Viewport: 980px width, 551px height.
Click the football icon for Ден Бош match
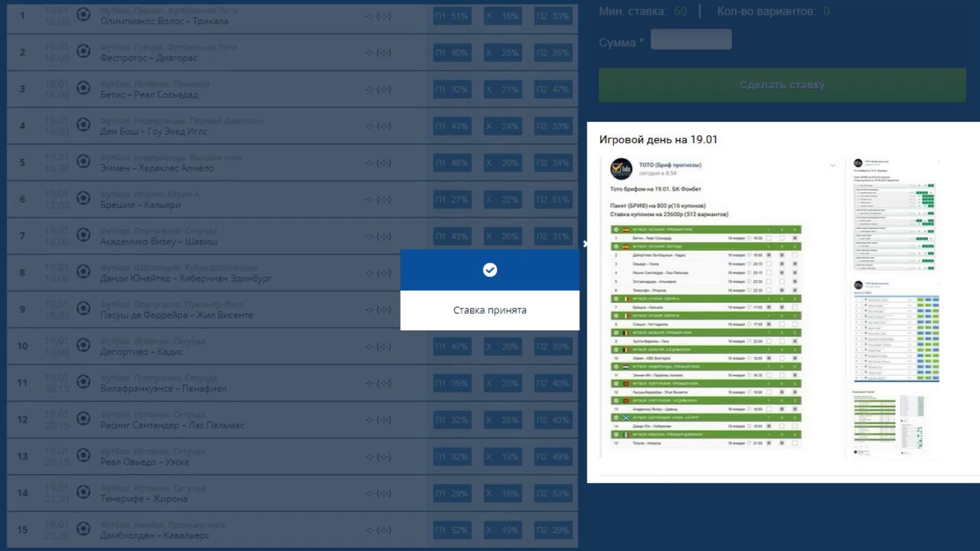coord(83,126)
